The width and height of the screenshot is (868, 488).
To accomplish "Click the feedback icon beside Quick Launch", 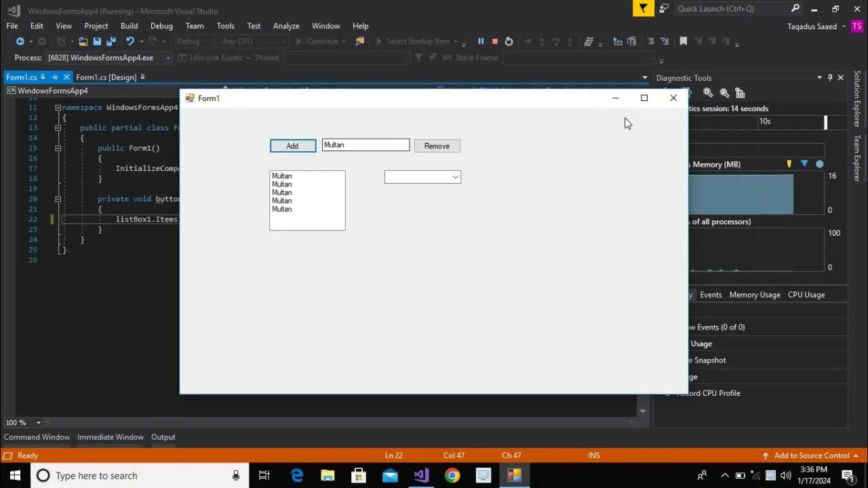I will 664,8.
